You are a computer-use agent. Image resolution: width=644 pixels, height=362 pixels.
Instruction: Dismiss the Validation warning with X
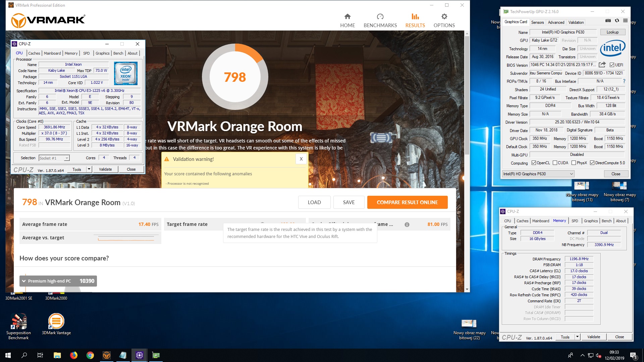click(x=301, y=159)
